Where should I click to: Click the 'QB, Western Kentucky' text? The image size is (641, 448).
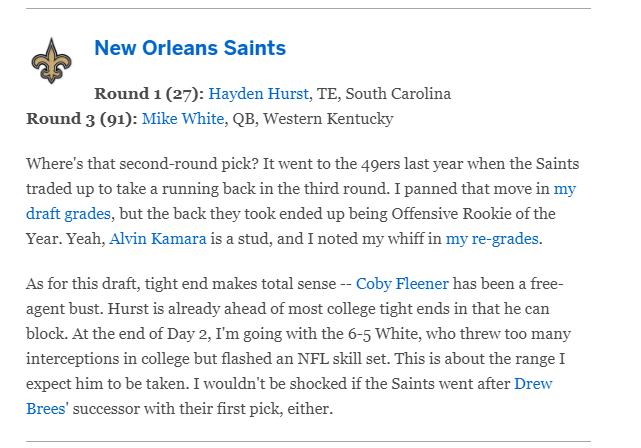tap(313, 119)
